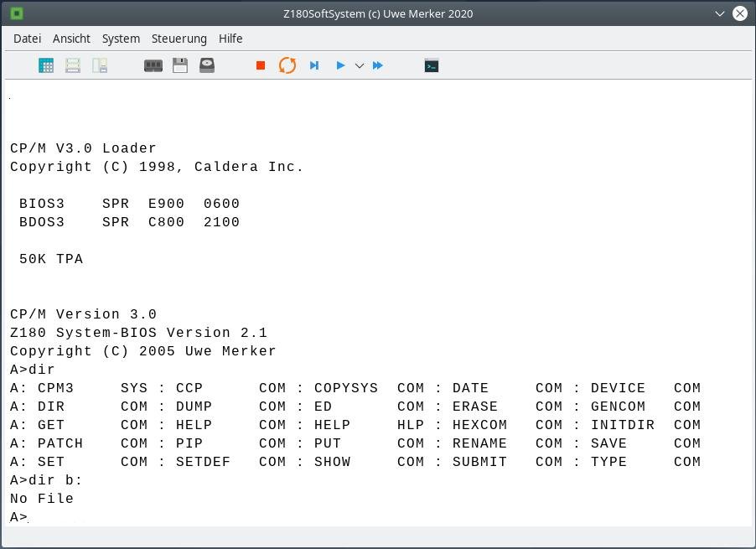Open the Hilfe menu
Viewport: 756px width, 549px height.
230,39
